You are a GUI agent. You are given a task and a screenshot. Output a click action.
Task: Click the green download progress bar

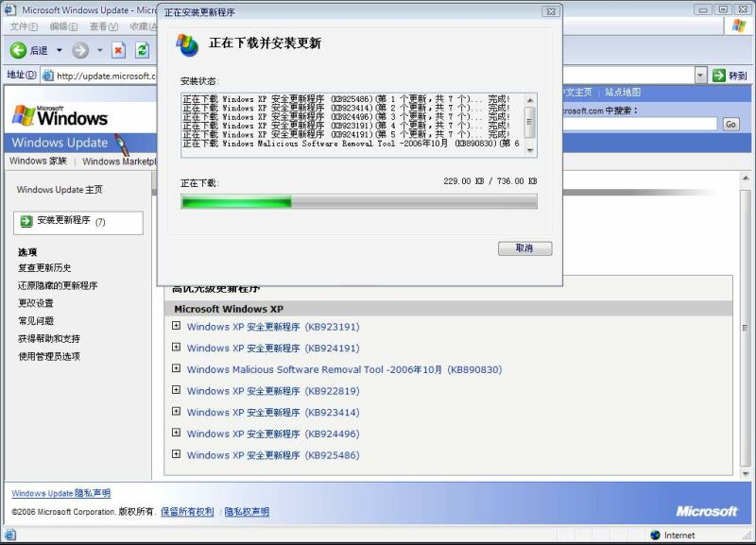(x=359, y=201)
